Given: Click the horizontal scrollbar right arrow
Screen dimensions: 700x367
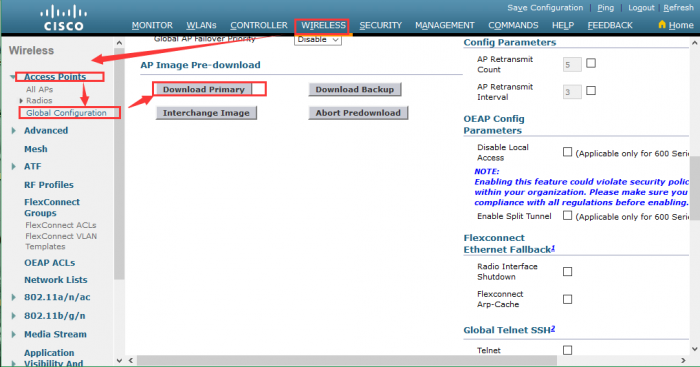Looking at the screenshot, I should [683, 360].
